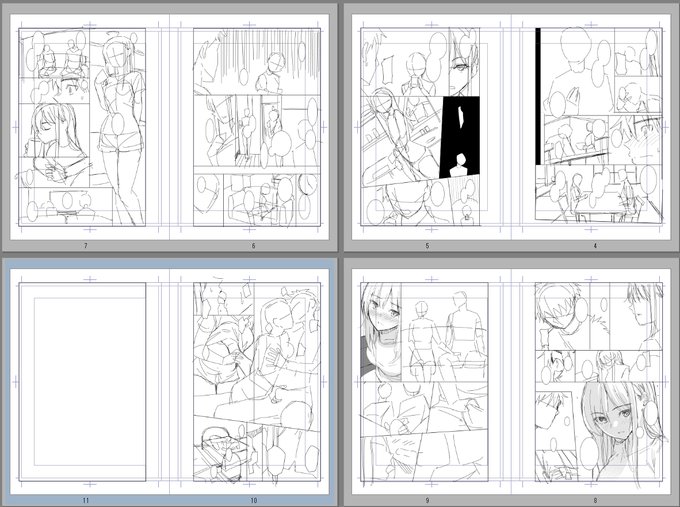Screen dimensions: 680x507
Task: Click page number label 6
Action: 254,246
